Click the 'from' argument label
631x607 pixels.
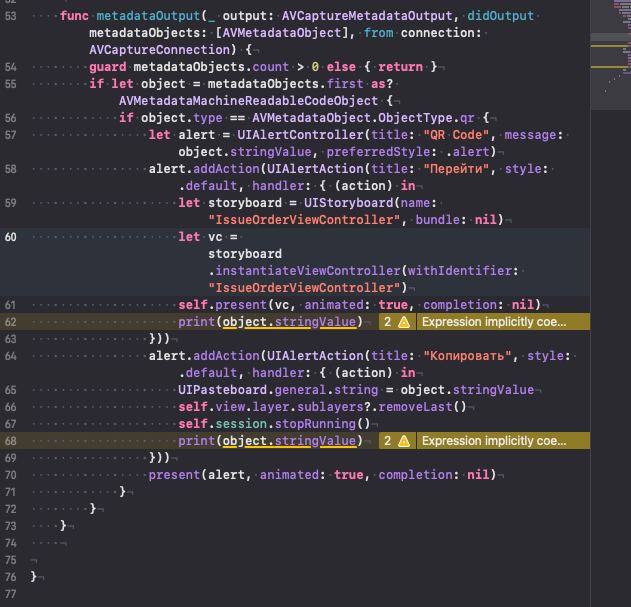click(378, 33)
